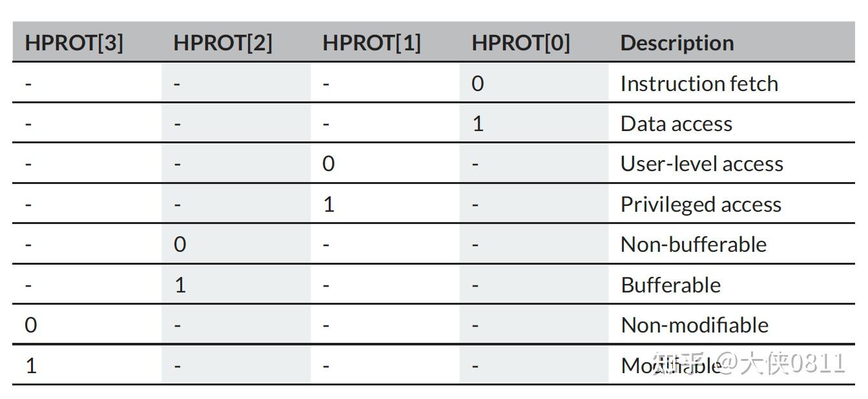868x399 pixels.
Task: Select the "Instruction fetch" description cell
Action: pyautogui.click(x=699, y=83)
